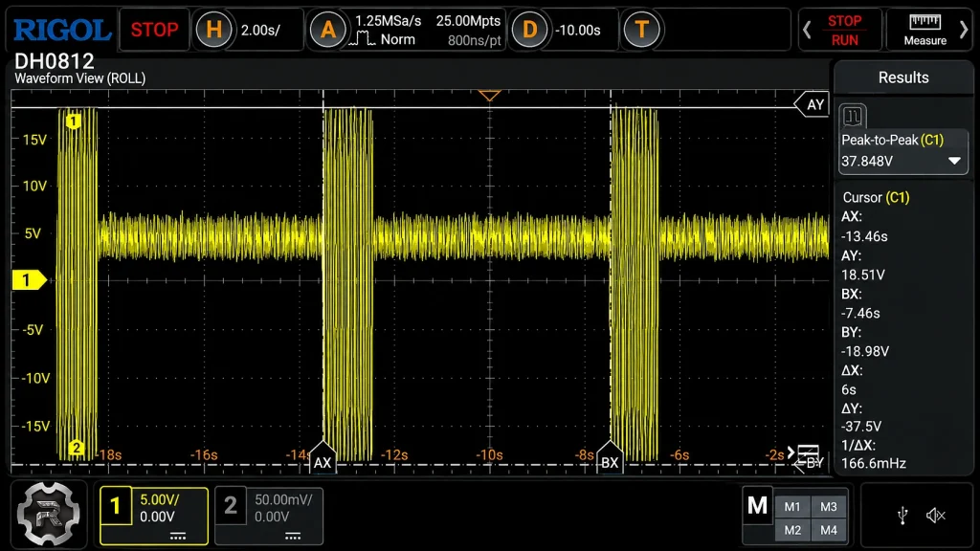Click the red STOP status button

point(154,30)
